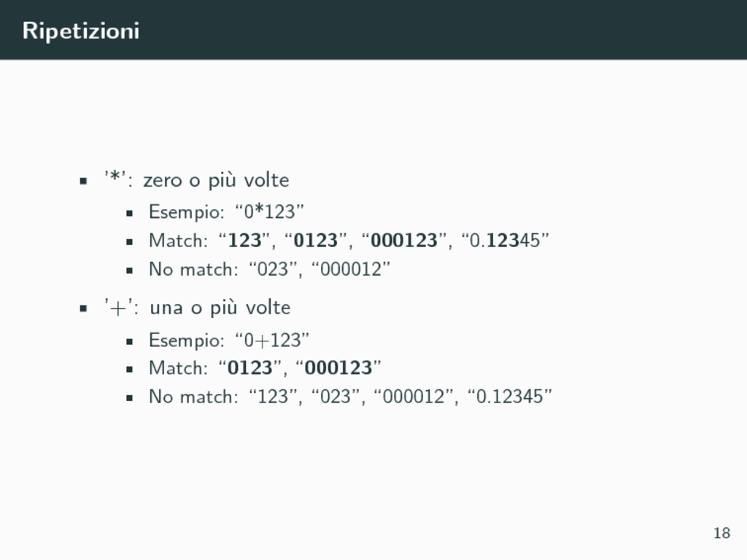Click the Esempio "0+123" text
Screen dimensions: 747x560
(x=229, y=340)
